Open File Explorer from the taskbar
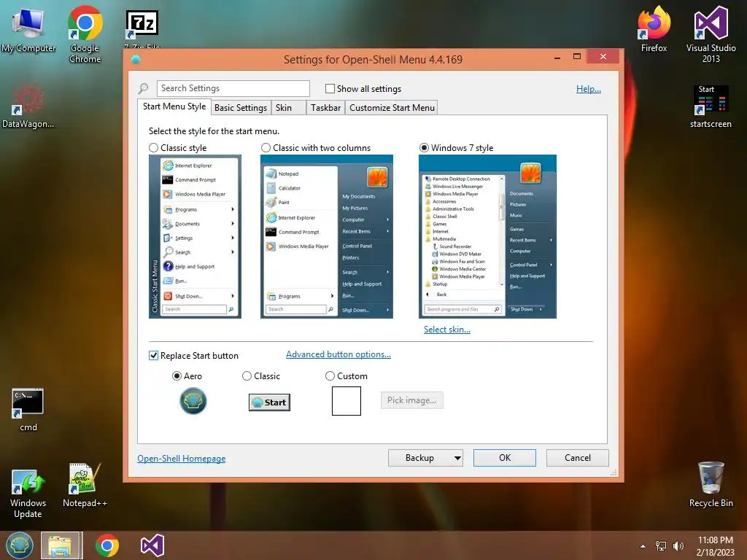Viewport: 747px width, 560px height. click(61, 545)
